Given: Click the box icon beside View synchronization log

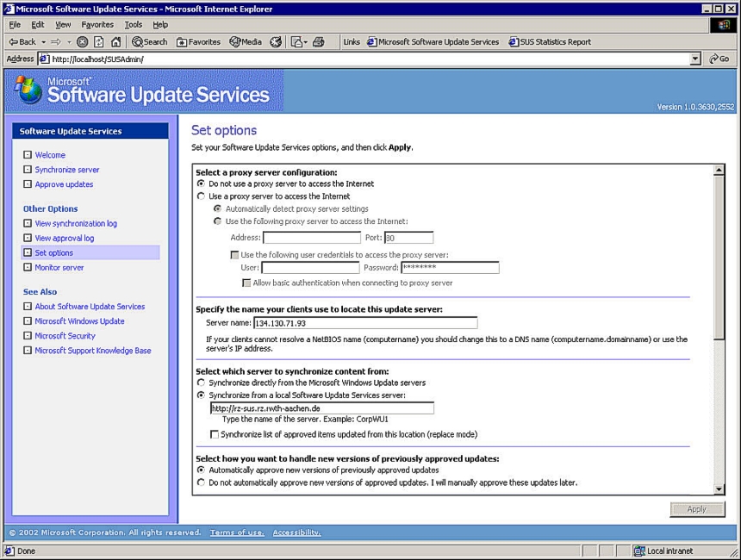Looking at the screenshot, I should tap(28, 223).
